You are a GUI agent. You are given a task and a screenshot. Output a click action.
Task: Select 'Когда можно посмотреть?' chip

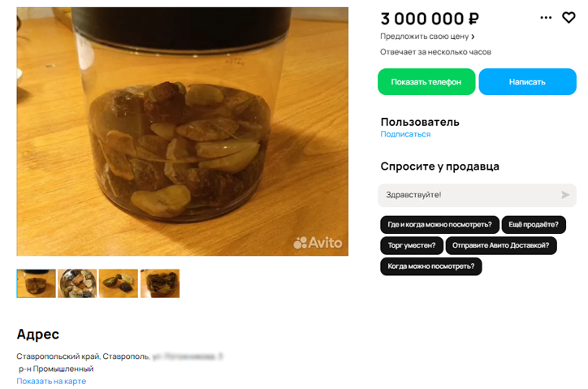click(431, 266)
